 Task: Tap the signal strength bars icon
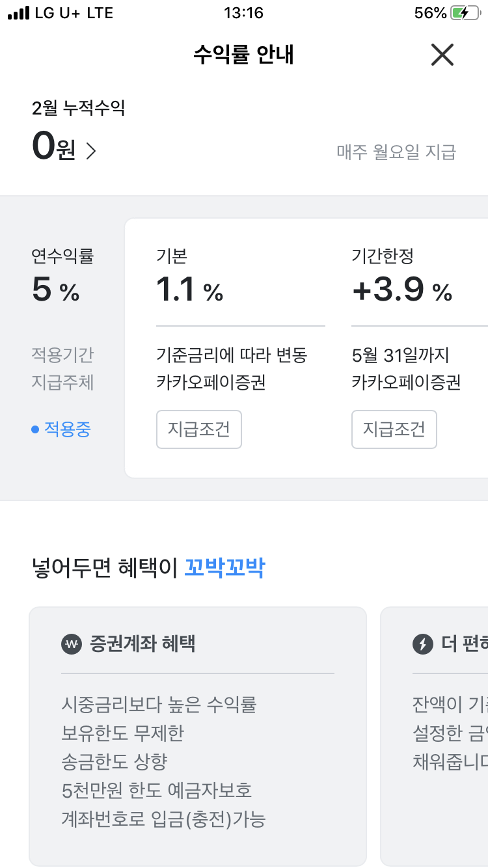pos(19,13)
